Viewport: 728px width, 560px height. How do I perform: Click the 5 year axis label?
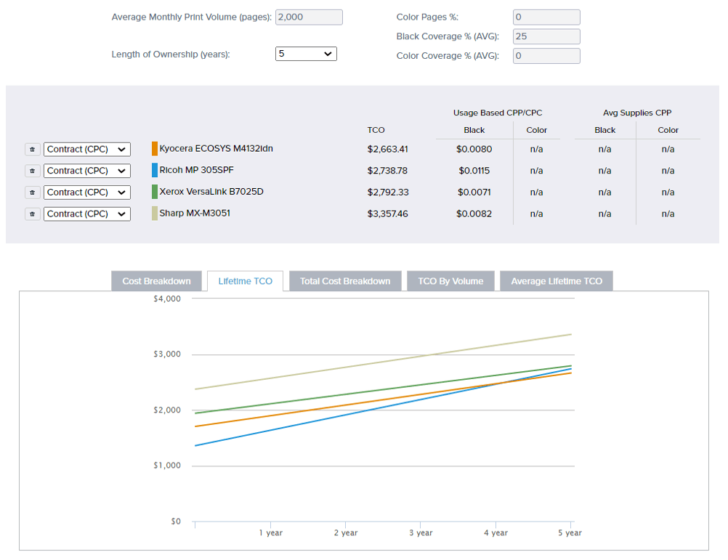click(570, 532)
